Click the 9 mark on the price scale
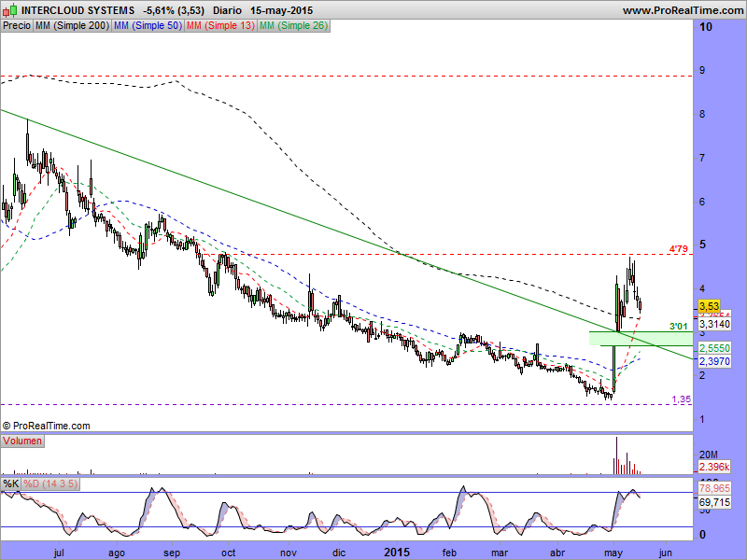Viewport: 747px width, 560px height. point(702,71)
